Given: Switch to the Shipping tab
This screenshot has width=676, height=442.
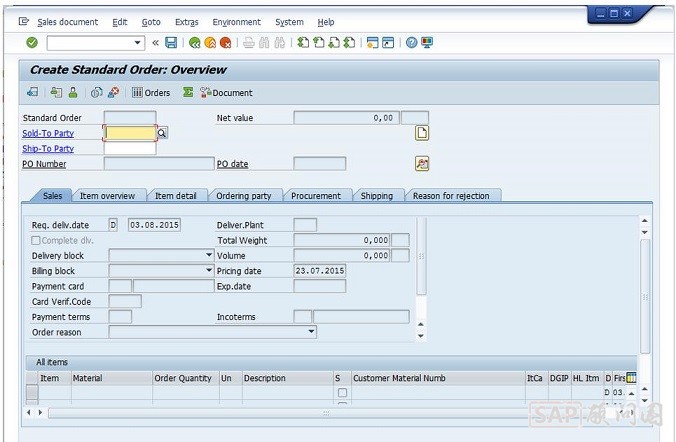Looking at the screenshot, I should pos(377,196).
